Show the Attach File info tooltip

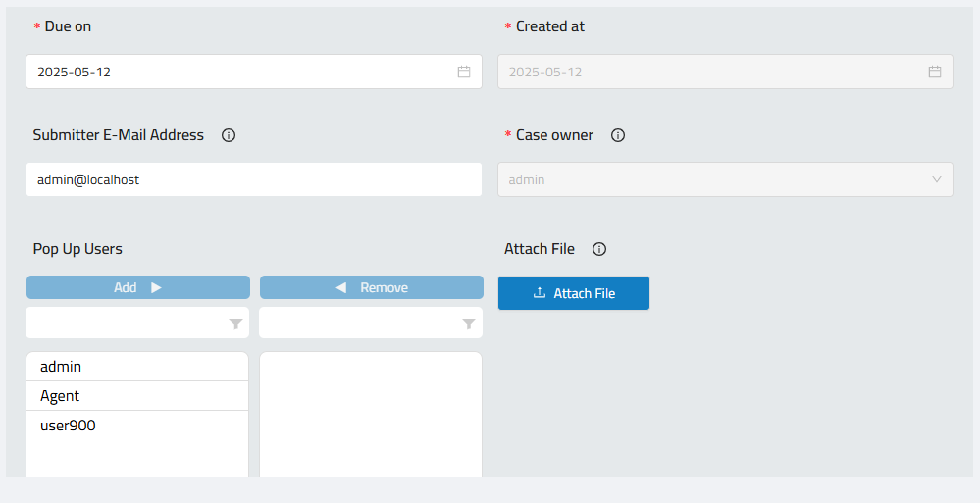[x=599, y=249]
